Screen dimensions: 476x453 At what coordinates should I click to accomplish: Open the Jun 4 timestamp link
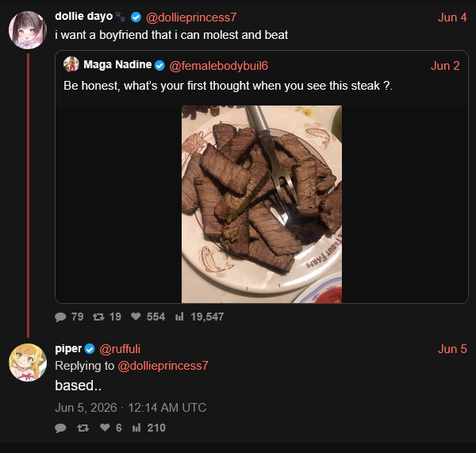click(452, 17)
